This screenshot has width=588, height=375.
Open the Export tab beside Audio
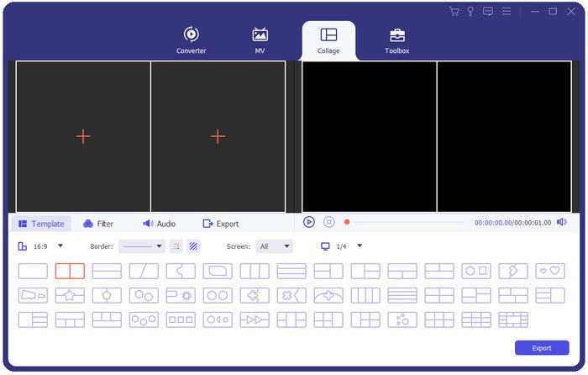(220, 224)
